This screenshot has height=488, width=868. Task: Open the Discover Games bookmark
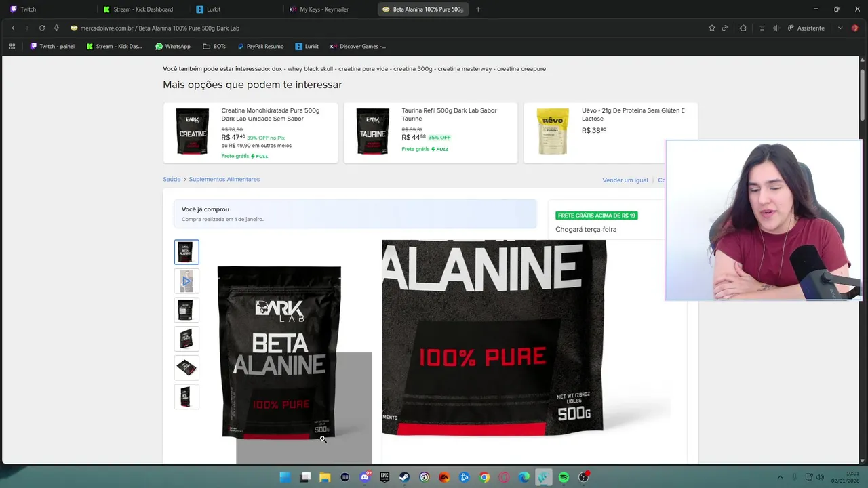357,47
